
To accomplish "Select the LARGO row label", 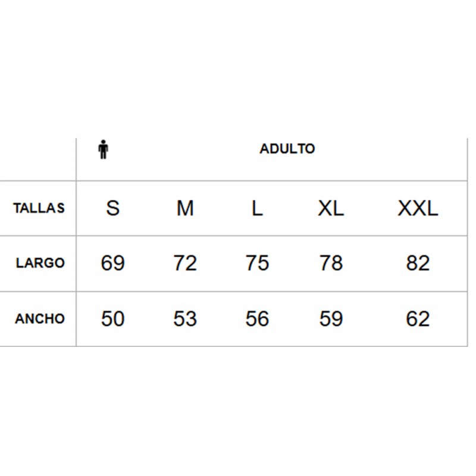I will 40,263.
